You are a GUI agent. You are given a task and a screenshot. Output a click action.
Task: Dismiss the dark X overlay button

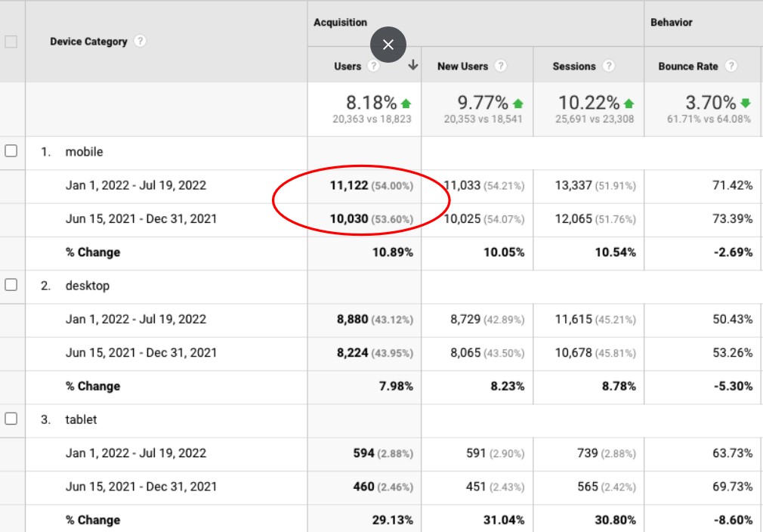[388, 45]
